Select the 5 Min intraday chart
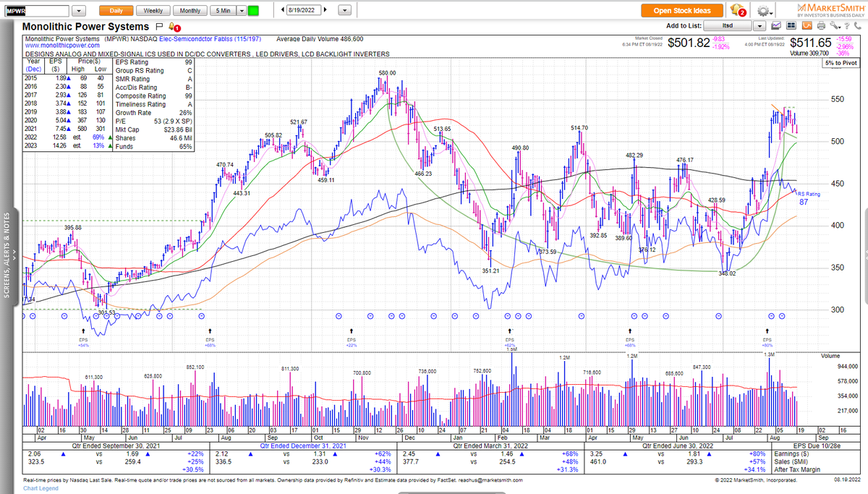This screenshot has width=868, height=494. [x=223, y=11]
